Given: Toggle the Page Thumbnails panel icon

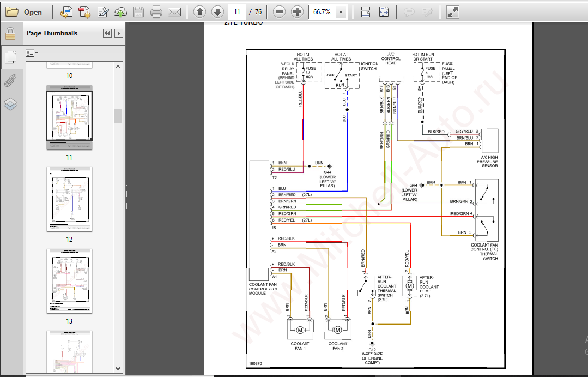Looking at the screenshot, I should coord(10,57).
